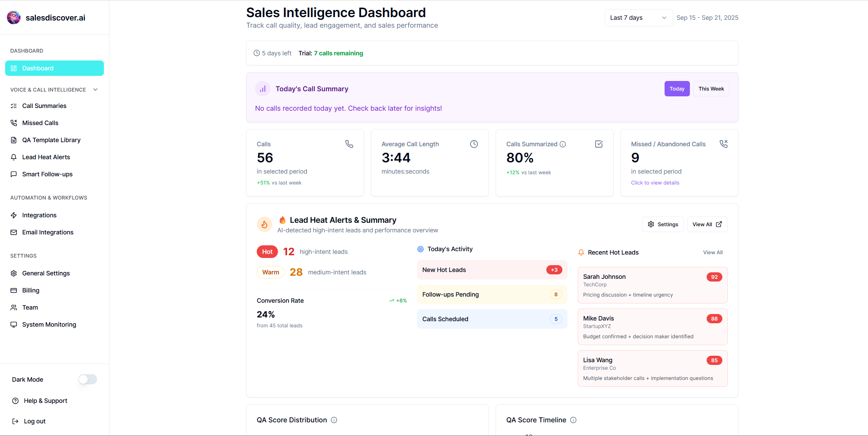Click the flame icon beside Lead Heat Alerts heading

click(264, 224)
